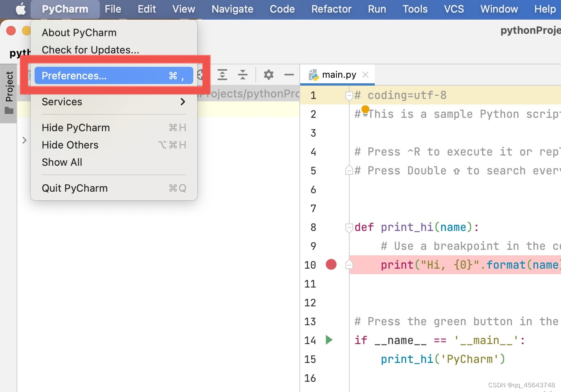The image size is (561, 392).
Task: Open the Tools menu
Action: click(415, 9)
